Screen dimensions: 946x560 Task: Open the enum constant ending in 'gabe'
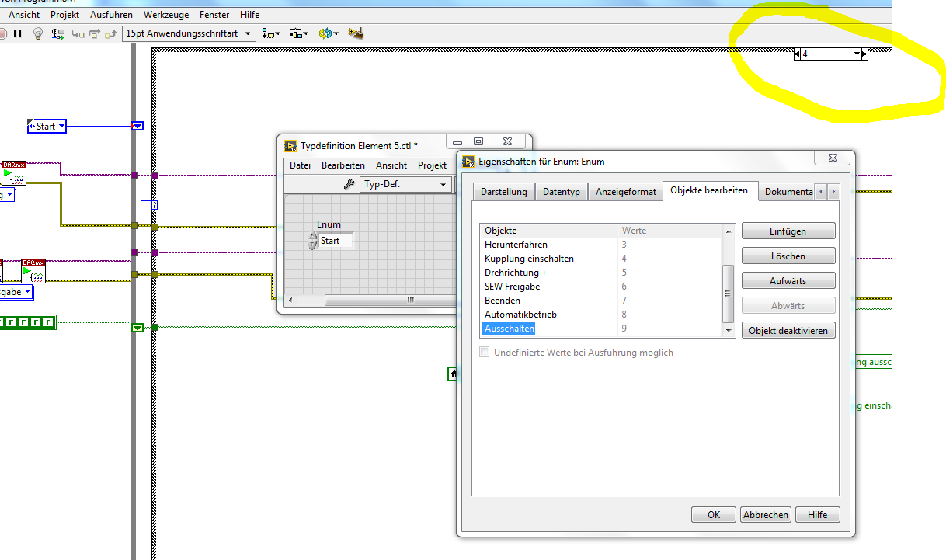[16, 292]
